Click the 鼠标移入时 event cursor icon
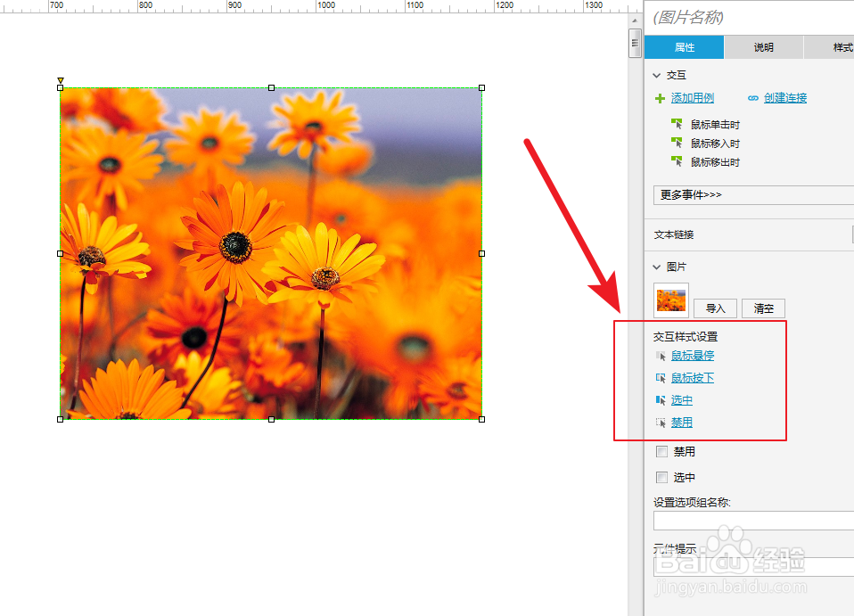Image resolution: width=854 pixels, height=616 pixels. (677, 143)
